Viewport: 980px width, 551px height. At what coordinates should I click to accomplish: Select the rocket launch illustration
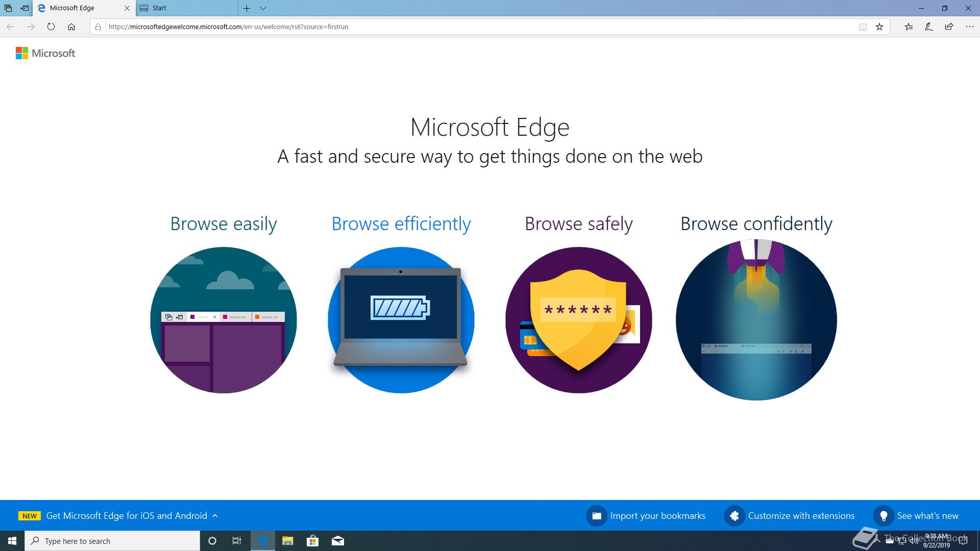tap(756, 320)
